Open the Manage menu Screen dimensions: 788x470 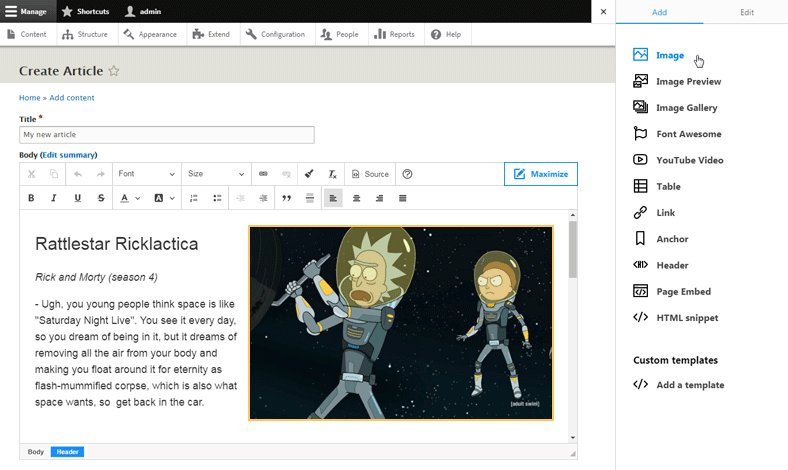pyautogui.click(x=26, y=11)
